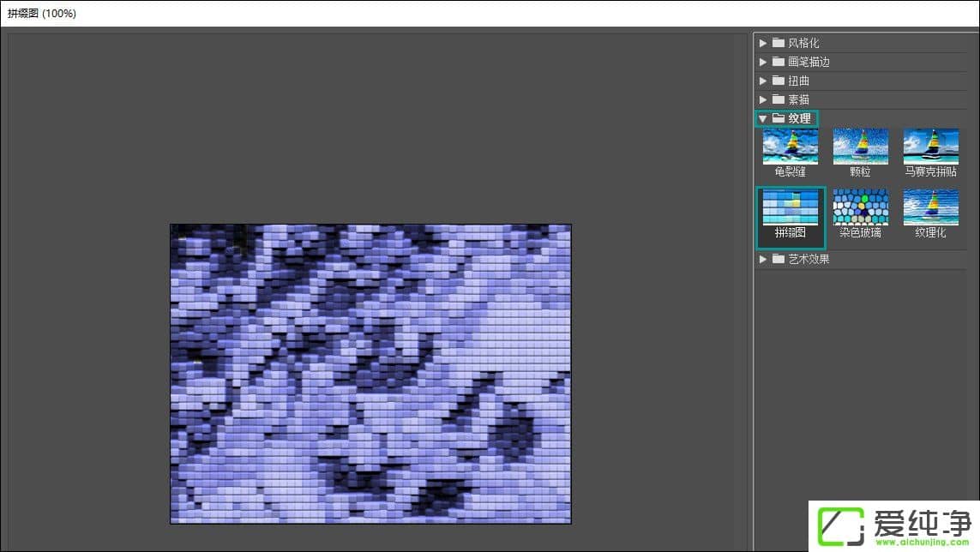Click the 爱纯净 watermark logo
The height and width of the screenshot is (552, 980).
[892, 525]
